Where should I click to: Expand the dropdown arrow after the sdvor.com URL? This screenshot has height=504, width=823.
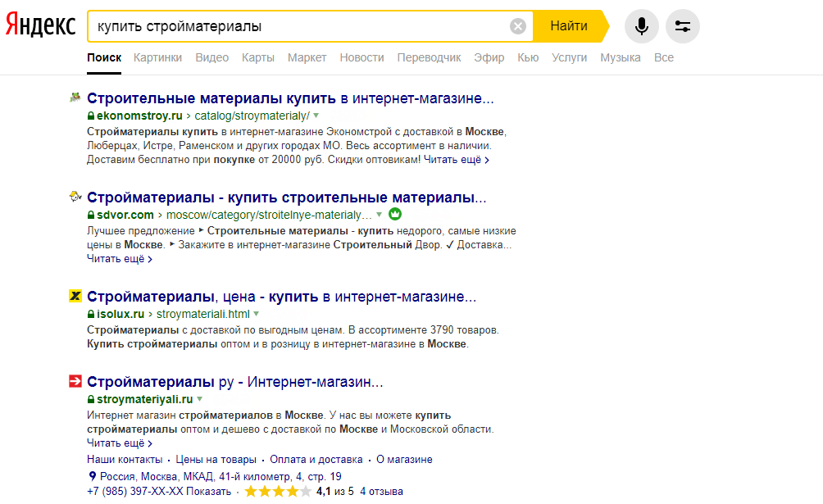[x=379, y=214]
